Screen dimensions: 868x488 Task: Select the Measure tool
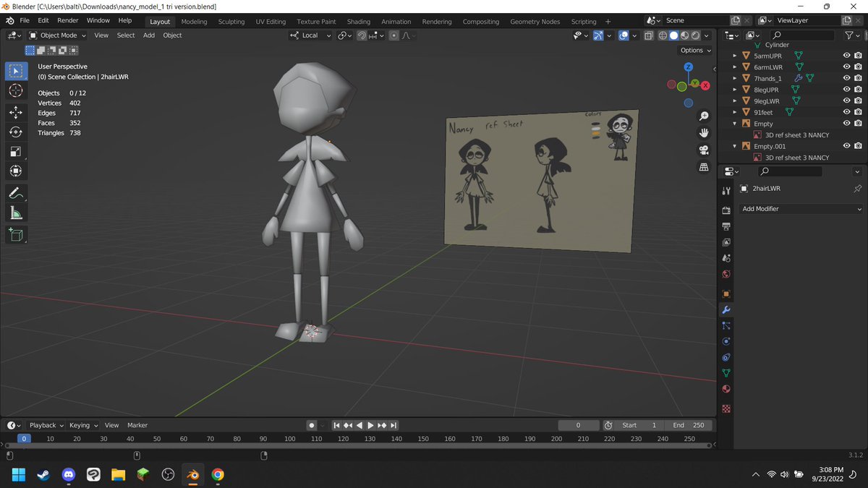pyautogui.click(x=16, y=213)
